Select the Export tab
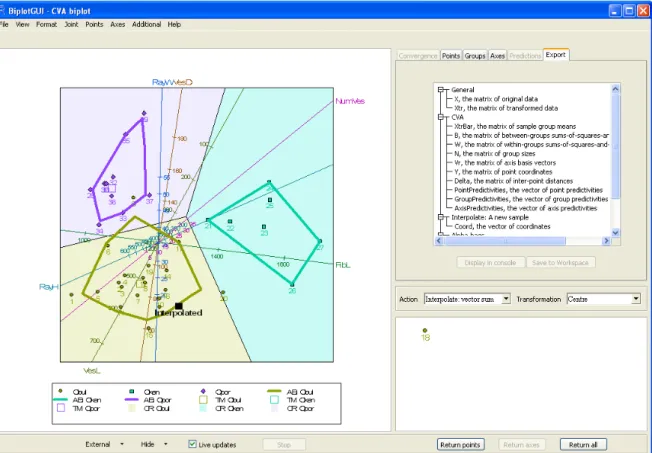The image size is (652, 453). pos(556,54)
